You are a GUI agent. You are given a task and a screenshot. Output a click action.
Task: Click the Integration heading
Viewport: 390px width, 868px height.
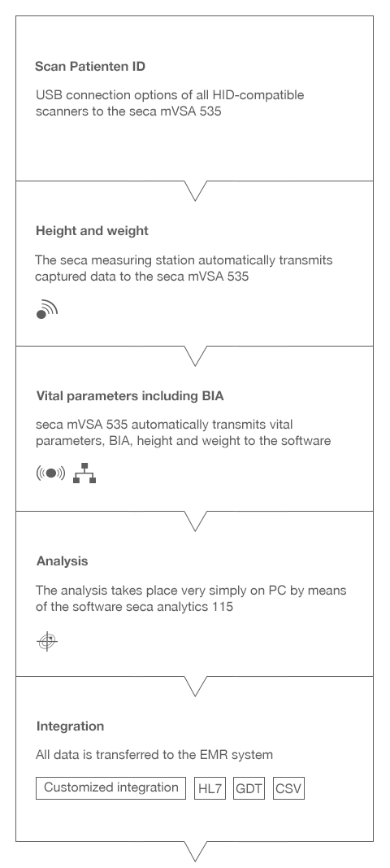[x=70, y=726]
